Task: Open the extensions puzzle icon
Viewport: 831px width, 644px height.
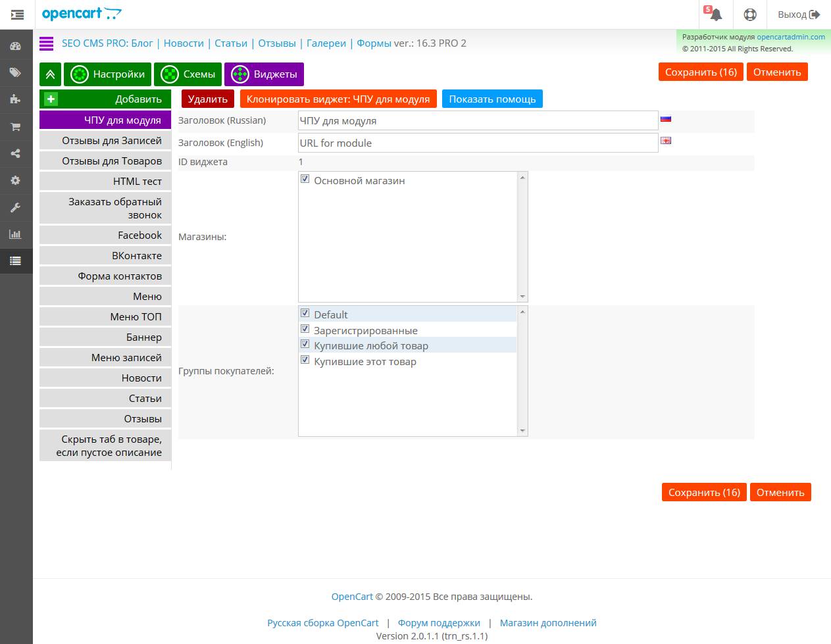Action: pyautogui.click(x=15, y=99)
